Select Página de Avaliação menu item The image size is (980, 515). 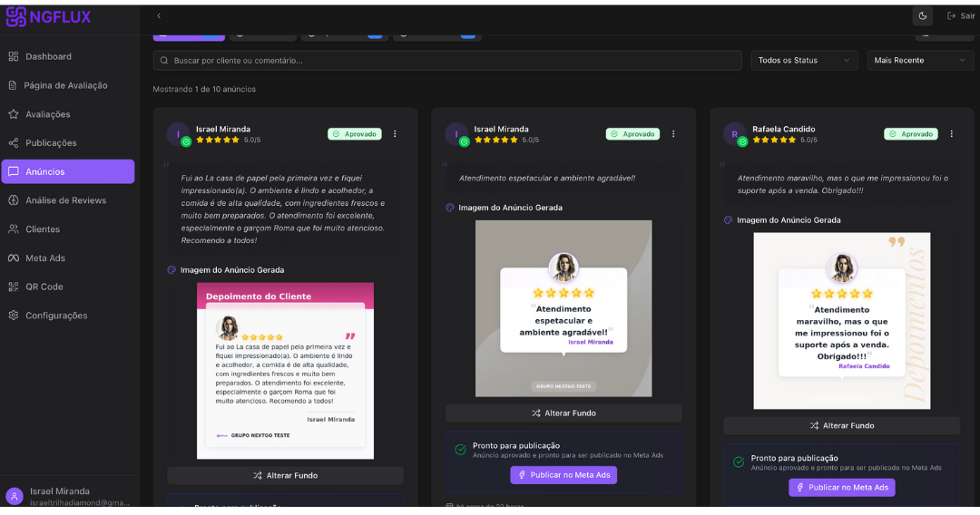click(x=65, y=85)
